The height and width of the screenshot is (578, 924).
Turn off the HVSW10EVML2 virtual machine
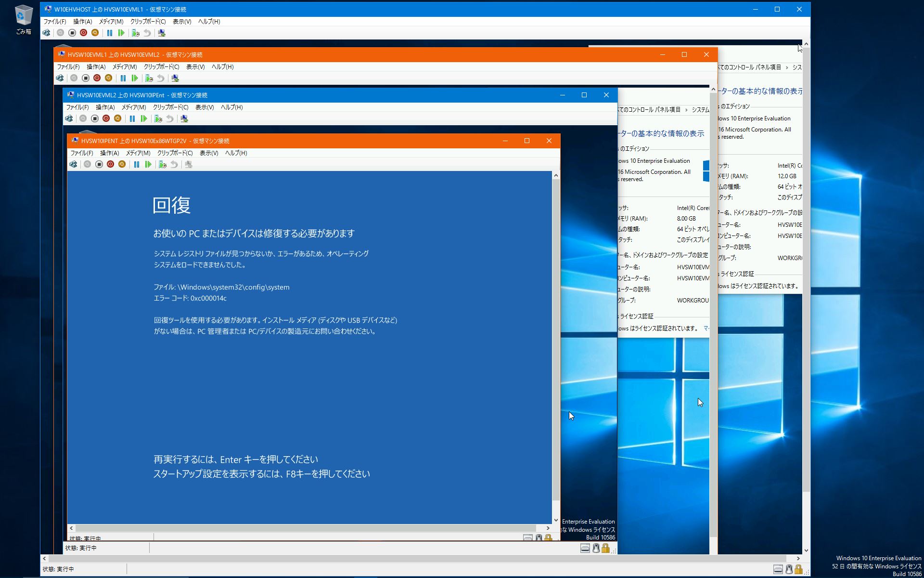tap(85, 78)
